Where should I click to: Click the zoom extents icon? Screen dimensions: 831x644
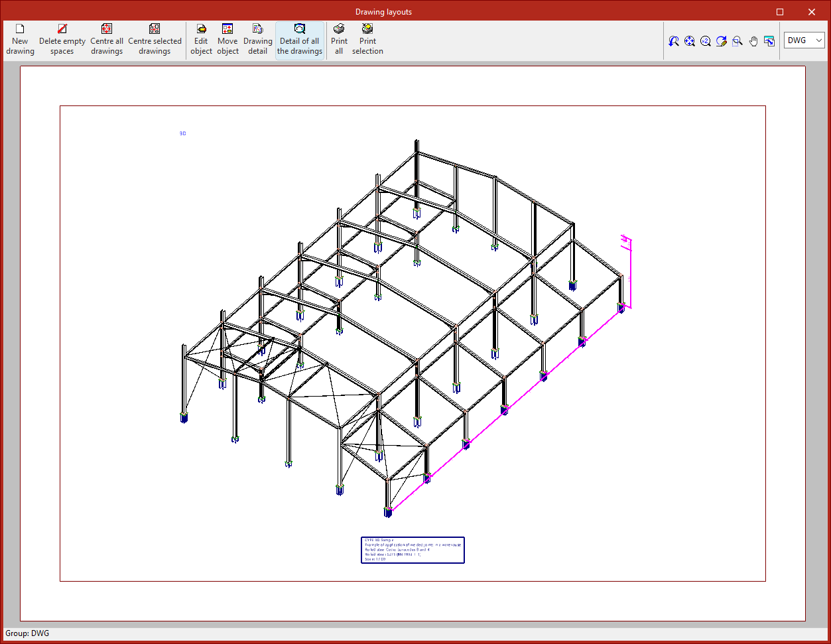click(x=690, y=40)
